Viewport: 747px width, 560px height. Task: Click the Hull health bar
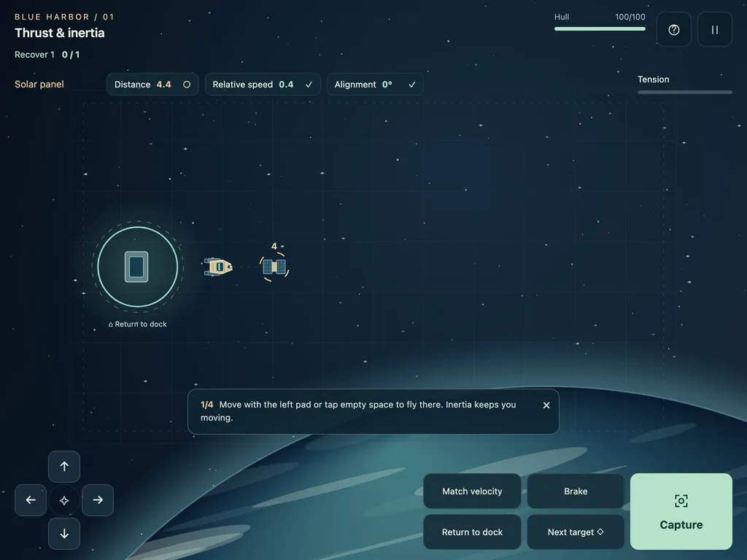tap(600, 29)
